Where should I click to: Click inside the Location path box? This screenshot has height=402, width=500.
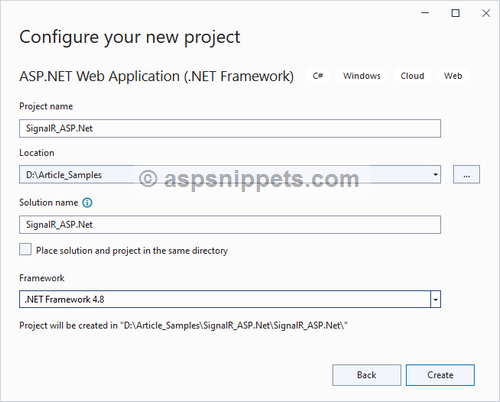tap(224, 174)
